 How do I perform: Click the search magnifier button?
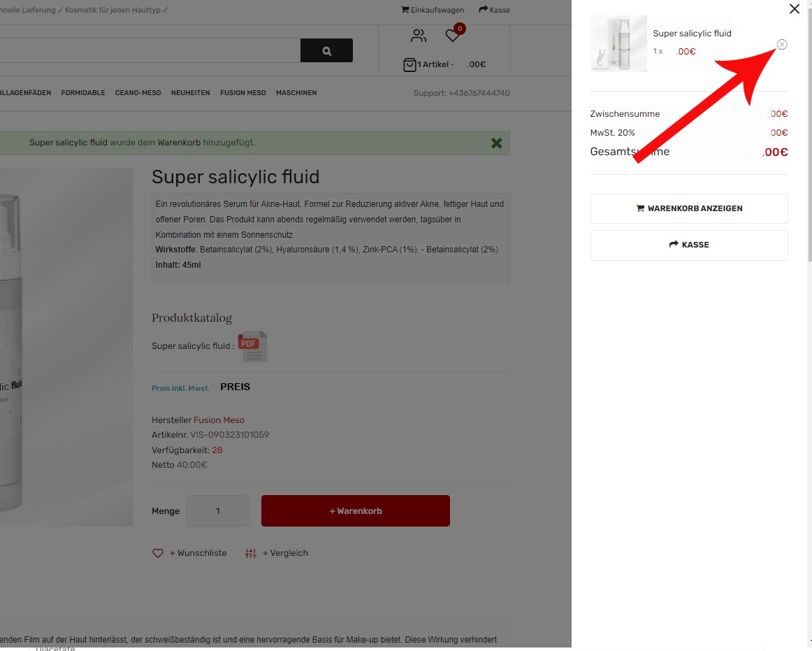pos(326,51)
